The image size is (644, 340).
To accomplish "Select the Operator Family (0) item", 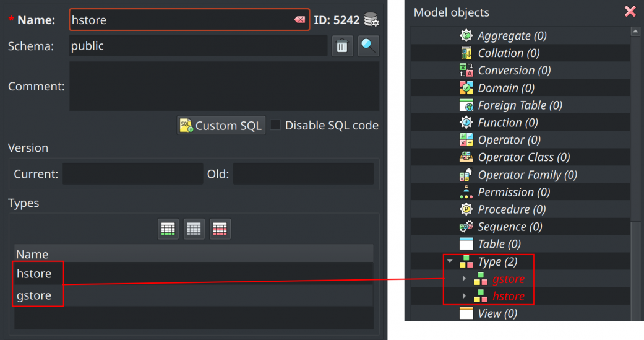I will pyautogui.click(x=527, y=175).
